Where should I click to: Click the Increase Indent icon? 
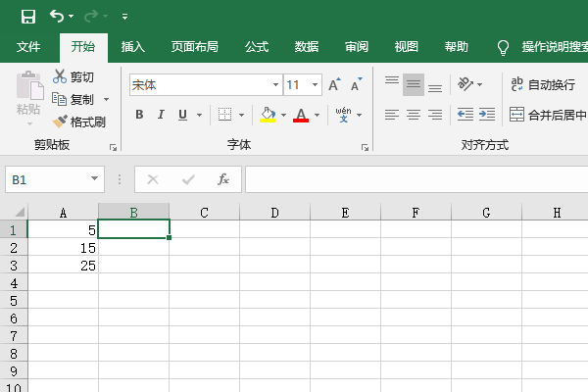pyautogui.click(x=487, y=115)
